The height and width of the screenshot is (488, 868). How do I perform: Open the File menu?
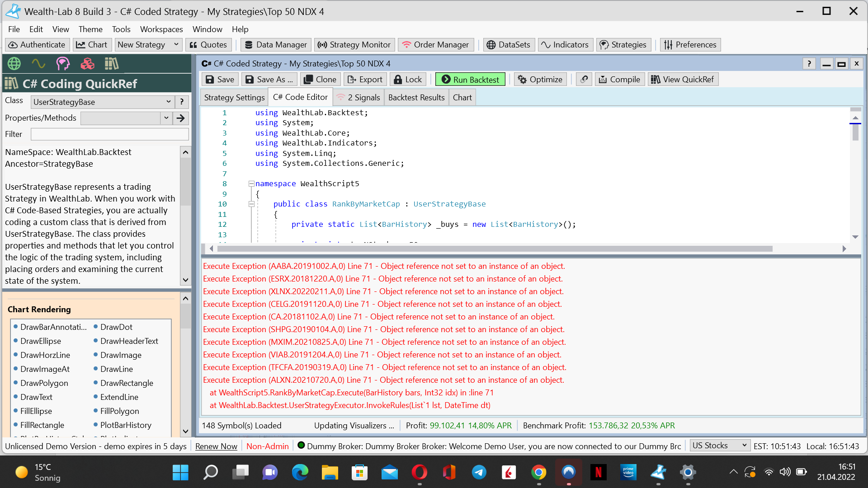(14, 29)
